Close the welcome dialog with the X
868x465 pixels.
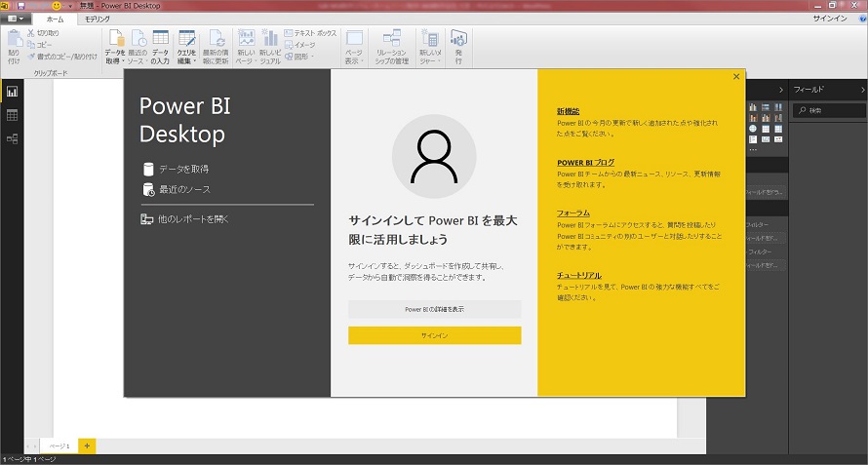[736, 77]
